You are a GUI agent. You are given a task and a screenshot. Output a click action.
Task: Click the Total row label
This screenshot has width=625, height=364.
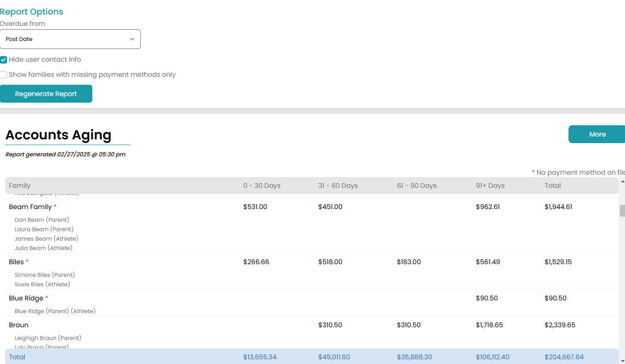point(17,357)
